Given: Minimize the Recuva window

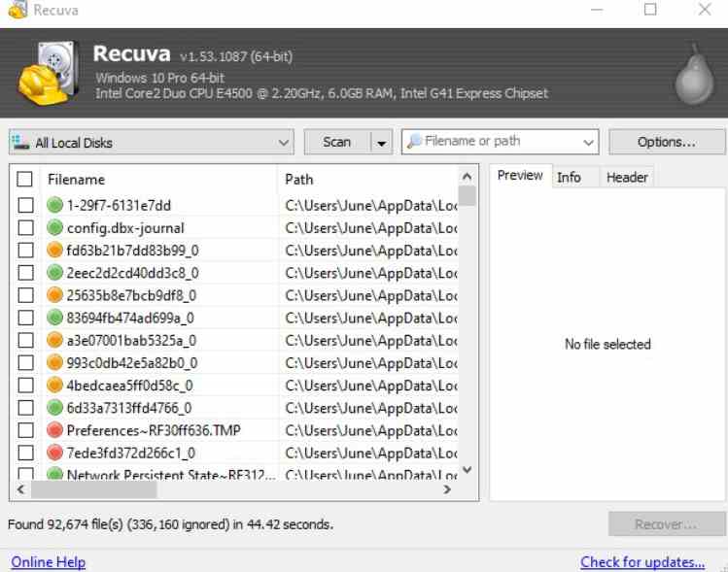Looking at the screenshot, I should pos(597,10).
